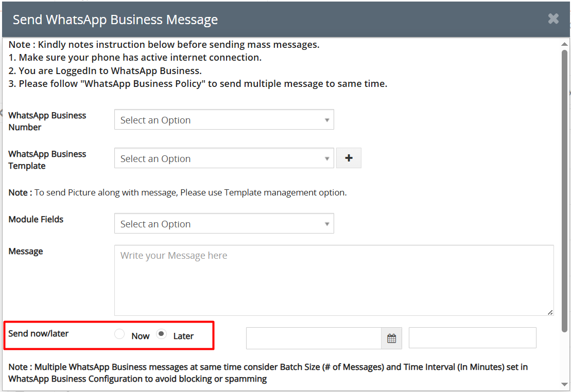
Task: Close the Send WhatsApp Business Message dialog
Action: pos(553,19)
